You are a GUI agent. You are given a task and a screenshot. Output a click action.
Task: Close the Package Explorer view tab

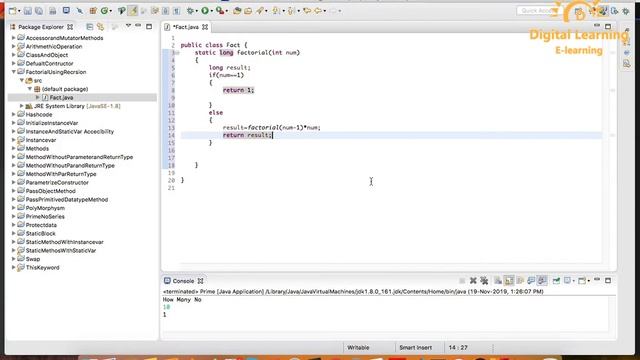click(70, 27)
